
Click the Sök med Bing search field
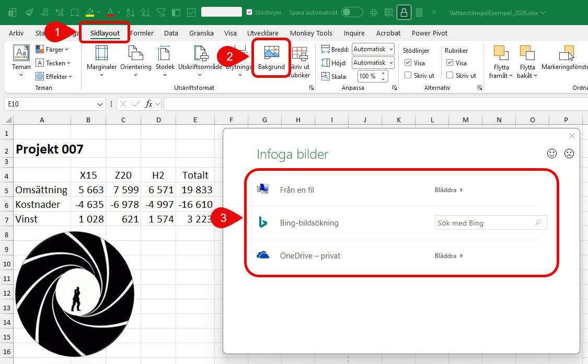486,223
